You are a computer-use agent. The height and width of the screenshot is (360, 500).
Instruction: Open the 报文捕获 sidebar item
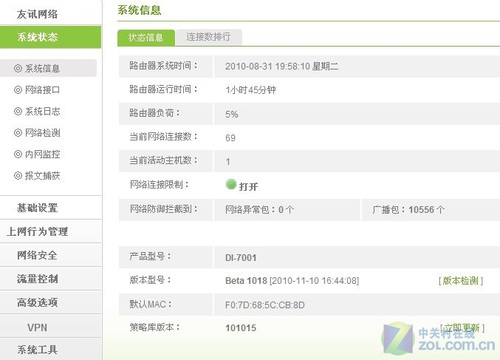coord(42,175)
